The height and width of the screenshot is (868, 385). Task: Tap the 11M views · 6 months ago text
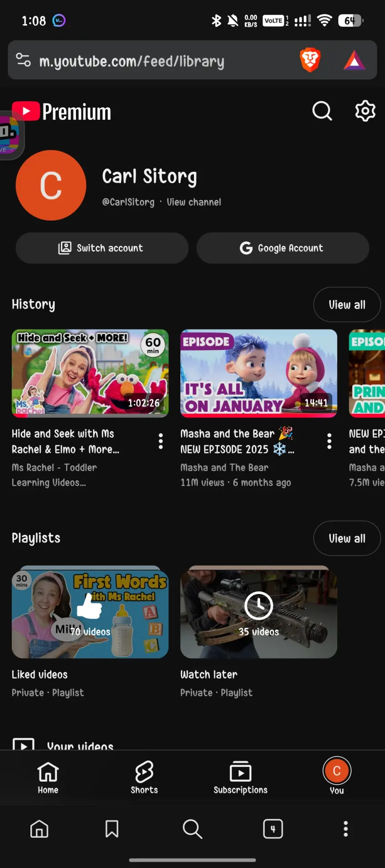click(x=235, y=482)
